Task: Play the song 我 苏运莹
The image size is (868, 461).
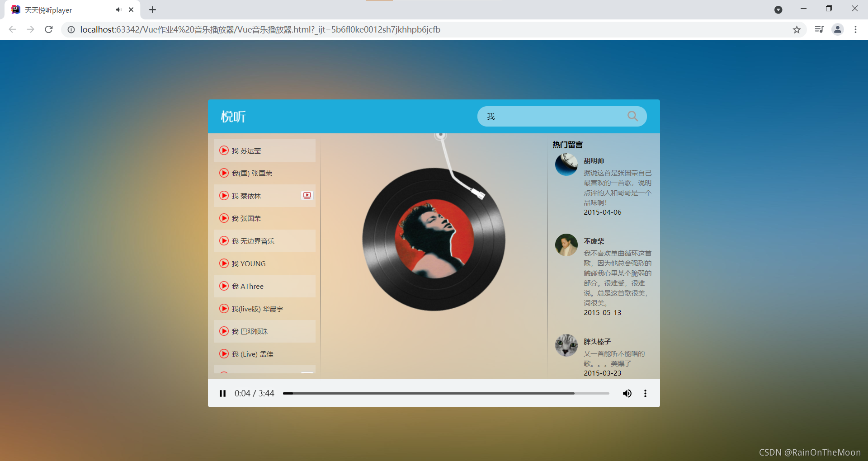Action: [x=224, y=150]
